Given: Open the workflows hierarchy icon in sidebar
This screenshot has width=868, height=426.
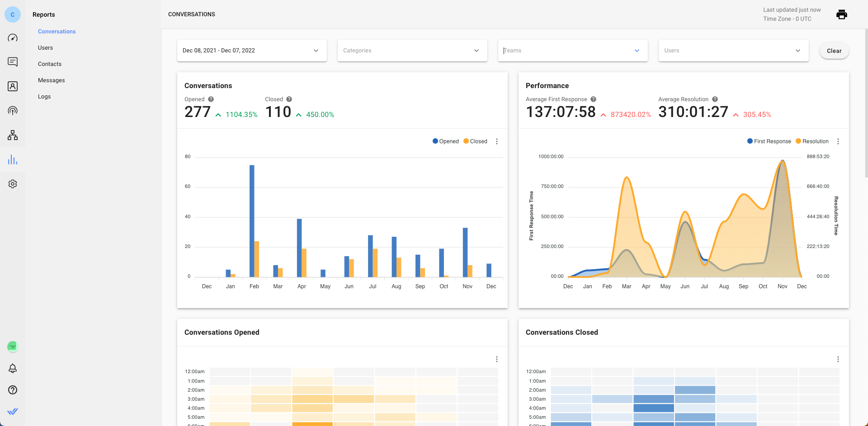Looking at the screenshot, I should (13, 135).
